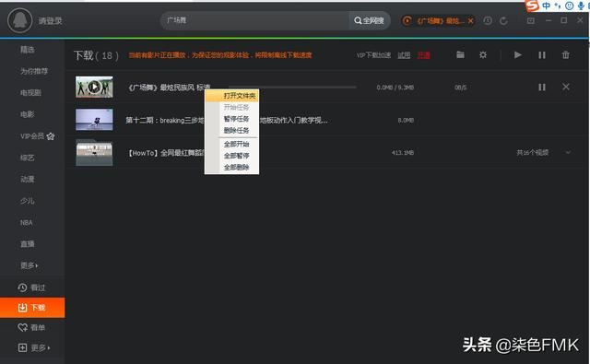Viewport: 590px width, 364px height.
Task: Open the 电视剧 category
Action: point(30,92)
